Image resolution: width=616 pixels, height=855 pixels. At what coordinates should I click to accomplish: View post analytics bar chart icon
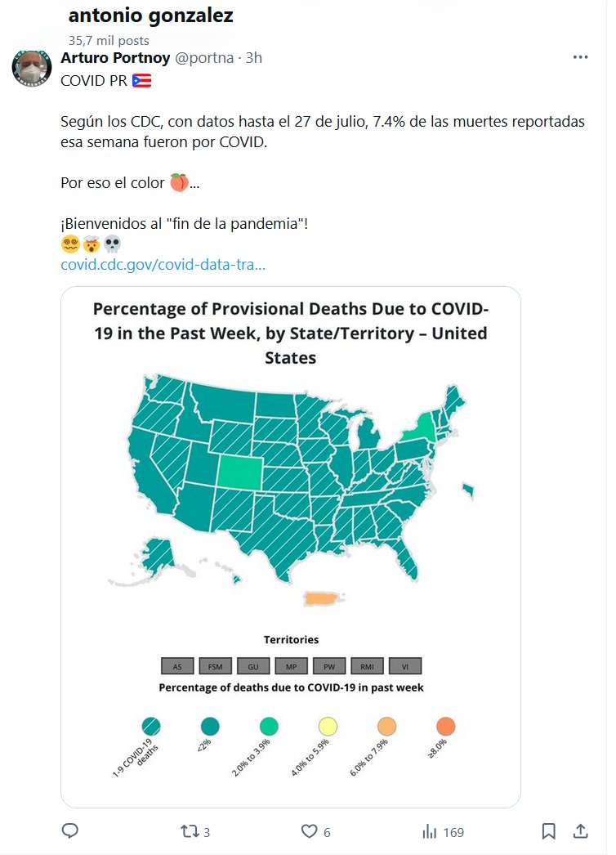click(x=429, y=831)
